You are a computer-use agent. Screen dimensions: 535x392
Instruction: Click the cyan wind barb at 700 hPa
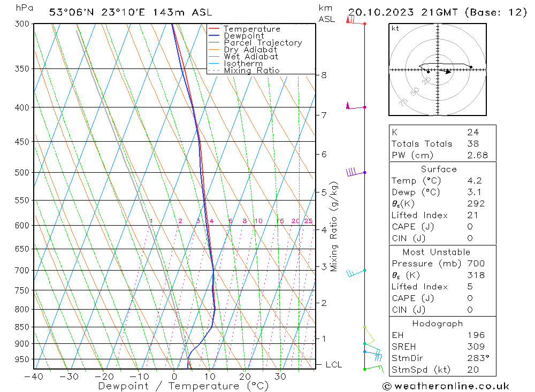[x=356, y=272]
